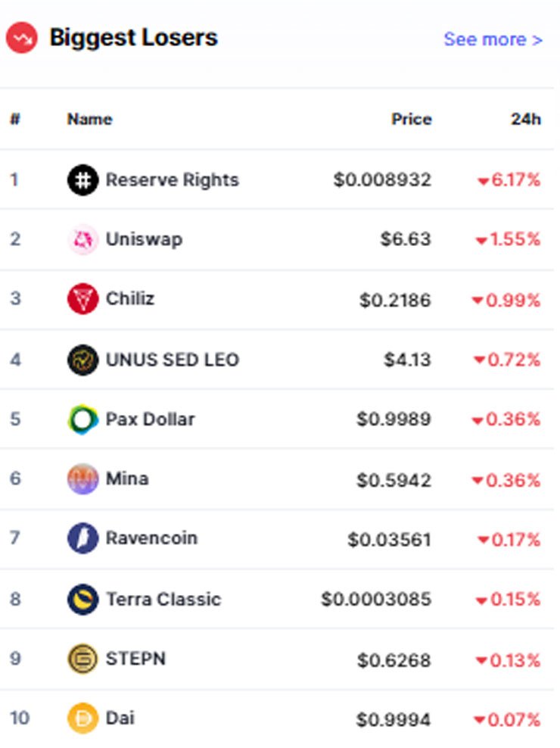This screenshot has width=560, height=748.
Task: Click the Terra Classic coin name
Action: [163, 599]
